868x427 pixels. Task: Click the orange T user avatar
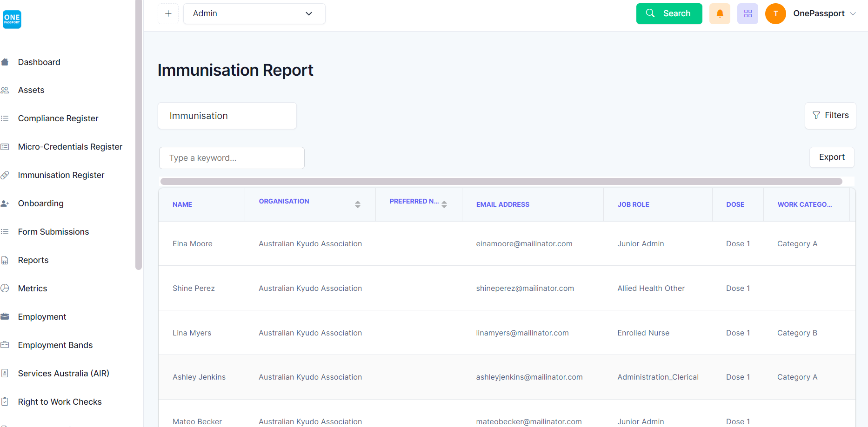[775, 13]
